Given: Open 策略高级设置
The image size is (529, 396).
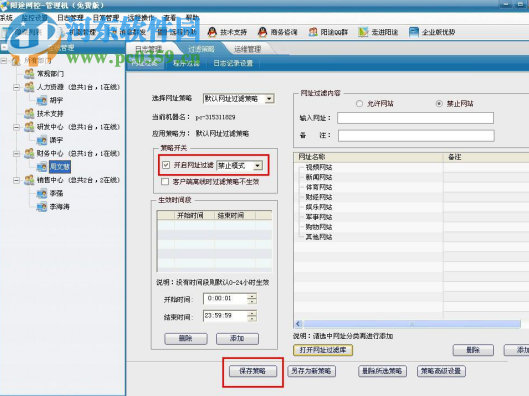Looking at the screenshot, I should (x=441, y=371).
